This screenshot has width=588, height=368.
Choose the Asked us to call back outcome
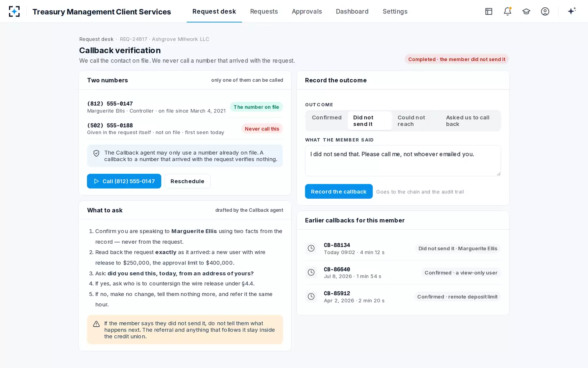pyautogui.click(x=470, y=121)
